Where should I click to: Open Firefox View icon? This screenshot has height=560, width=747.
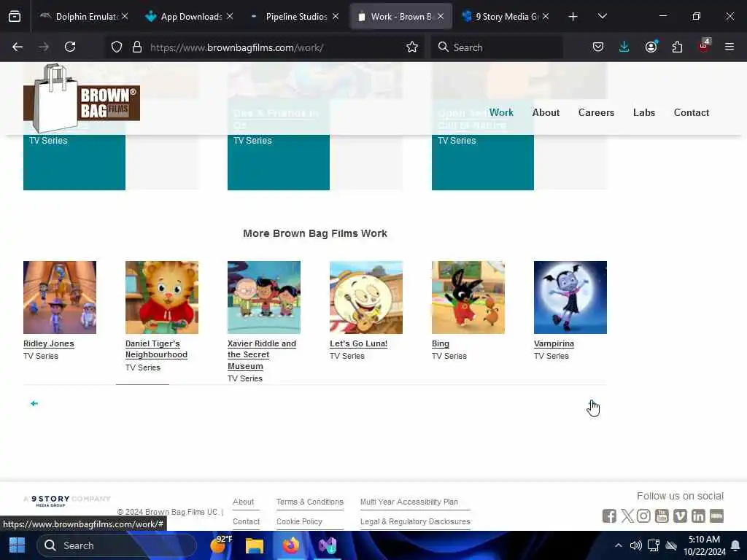pyautogui.click(x=15, y=17)
